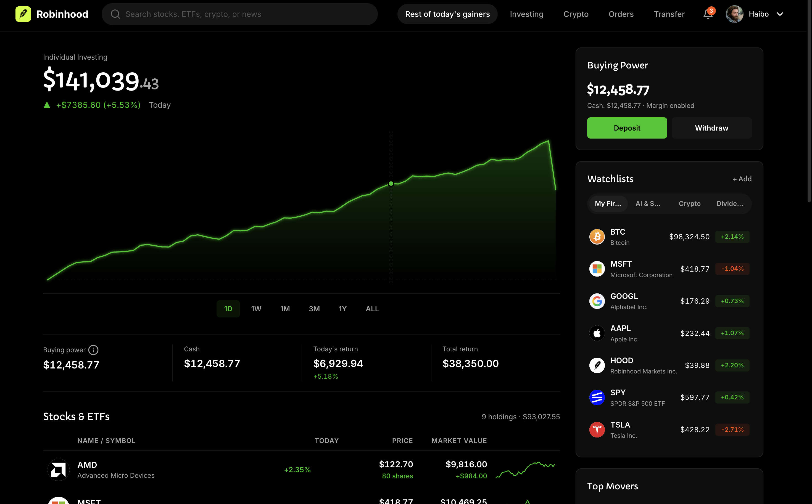Click the Deposit button

tap(627, 128)
